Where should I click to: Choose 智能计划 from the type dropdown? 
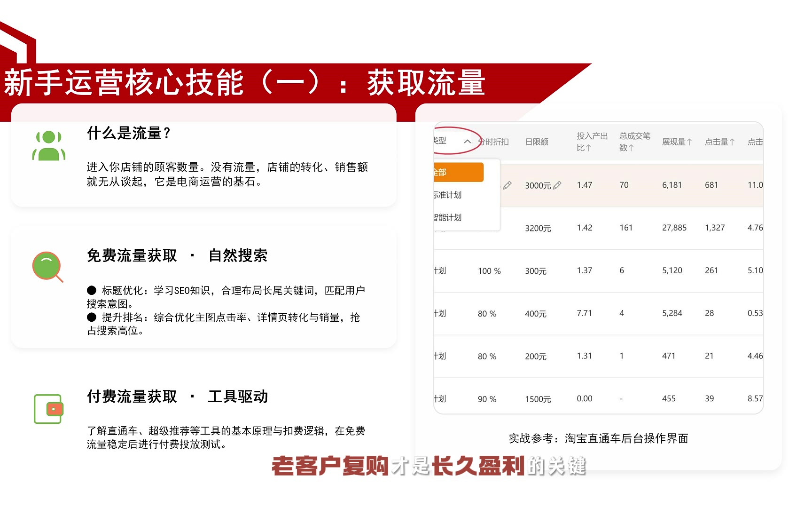pyautogui.click(x=448, y=217)
